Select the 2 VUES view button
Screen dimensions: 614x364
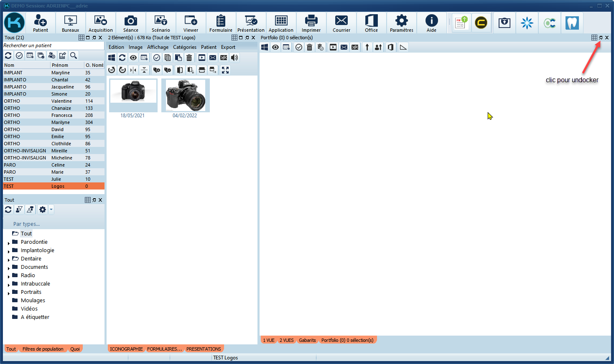(x=286, y=340)
